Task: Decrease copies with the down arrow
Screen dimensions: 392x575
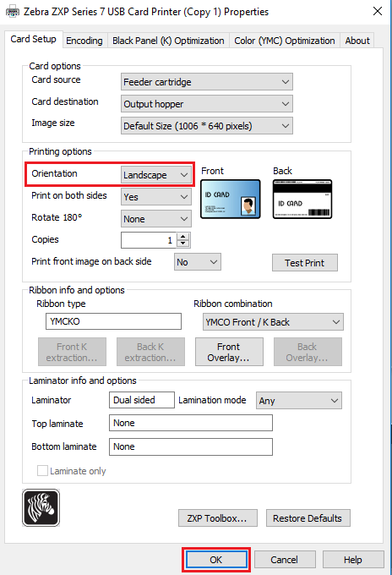Action: pos(182,244)
